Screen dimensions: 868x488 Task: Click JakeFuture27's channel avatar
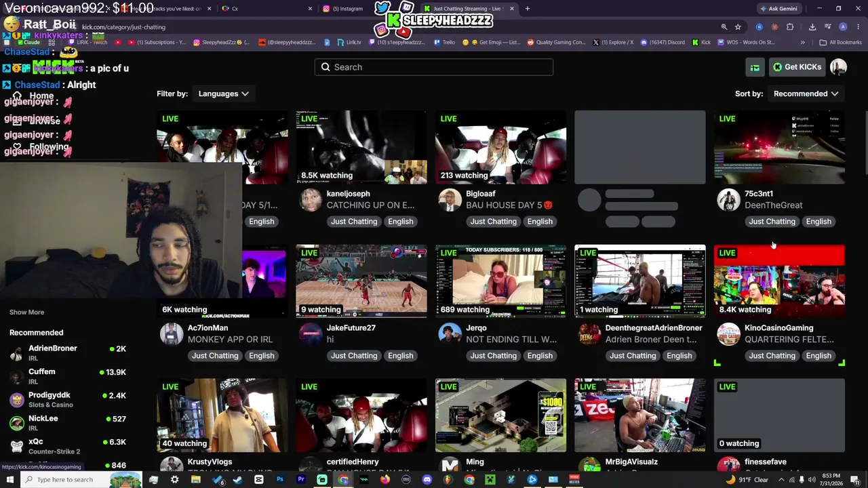click(x=311, y=334)
